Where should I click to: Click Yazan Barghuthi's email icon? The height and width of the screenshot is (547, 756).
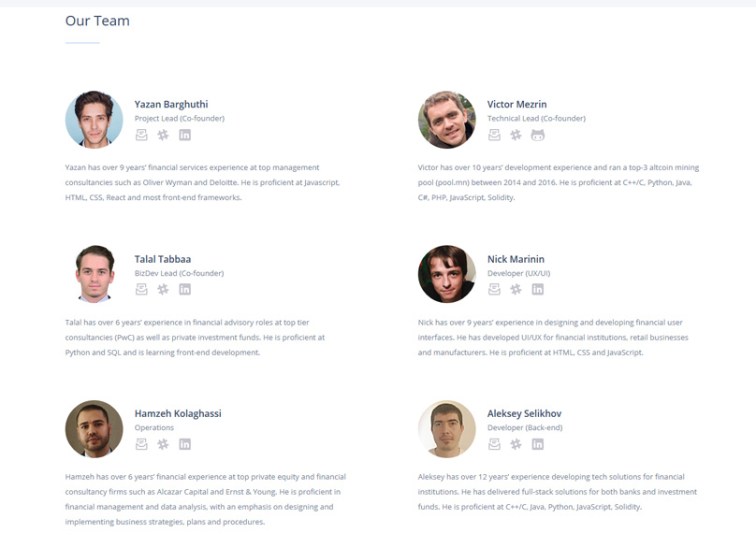(x=141, y=135)
